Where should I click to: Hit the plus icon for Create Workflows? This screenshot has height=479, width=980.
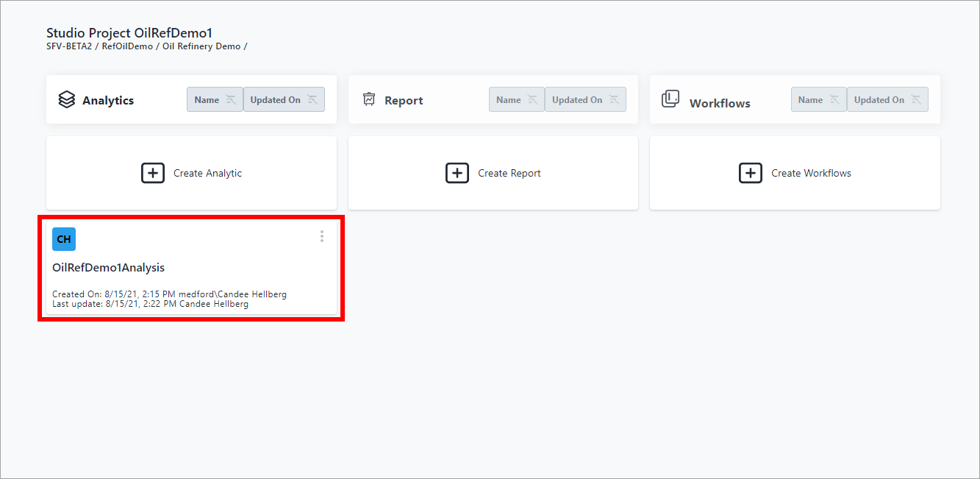(x=750, y=173)
